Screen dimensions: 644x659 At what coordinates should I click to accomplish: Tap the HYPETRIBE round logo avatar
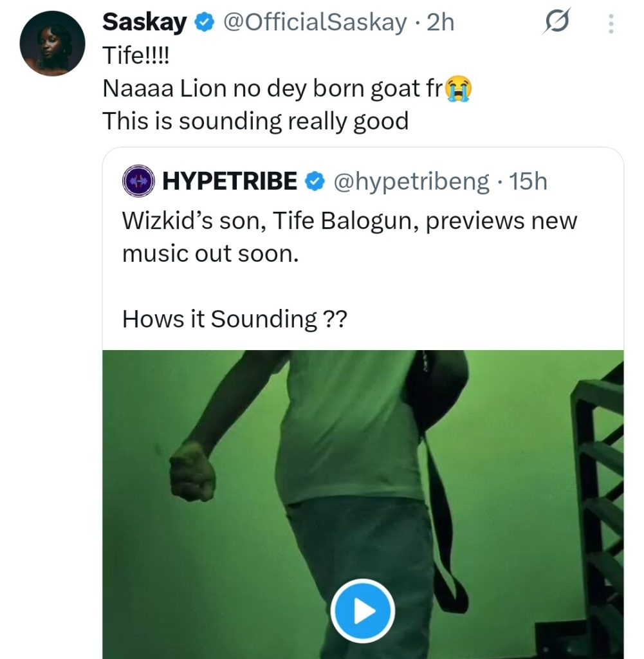click(x=140, y=182)
